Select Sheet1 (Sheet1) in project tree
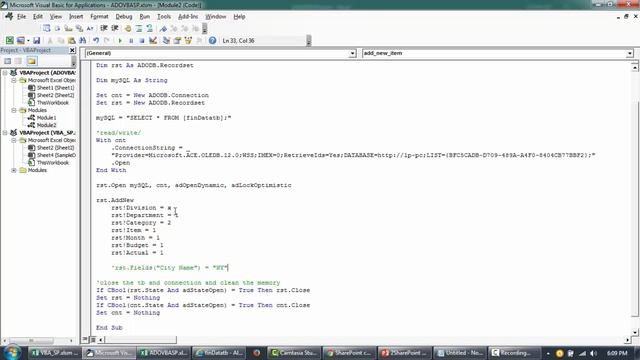 tap(56, 88)
